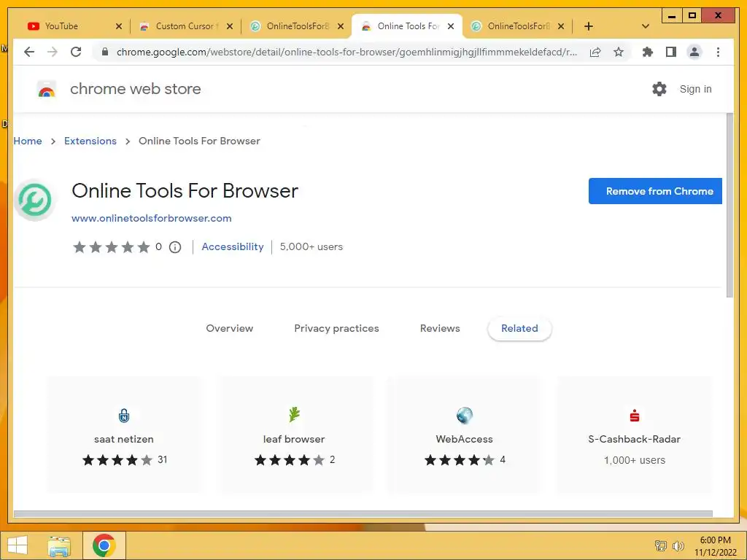The height and width of the screenshot is (560, 747).
Task: Open Chrome Web Store settings gear
Action: click(659, 89)
